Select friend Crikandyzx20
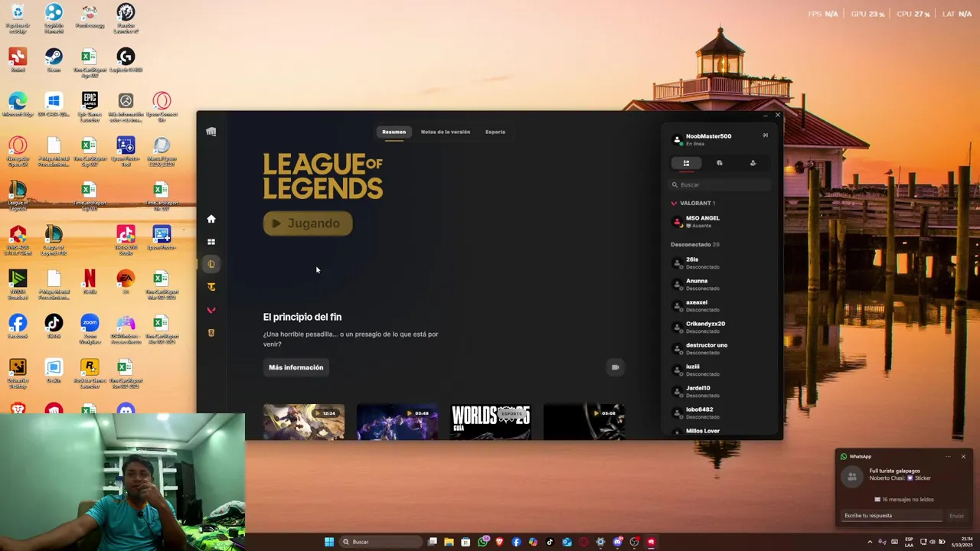 pos(720,327)
